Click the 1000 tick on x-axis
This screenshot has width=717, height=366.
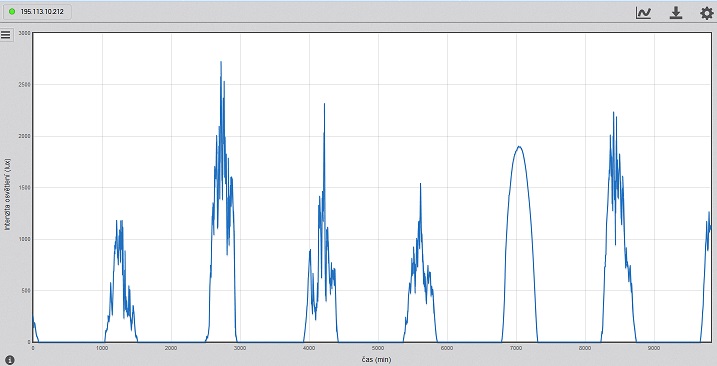coord(102,348)
